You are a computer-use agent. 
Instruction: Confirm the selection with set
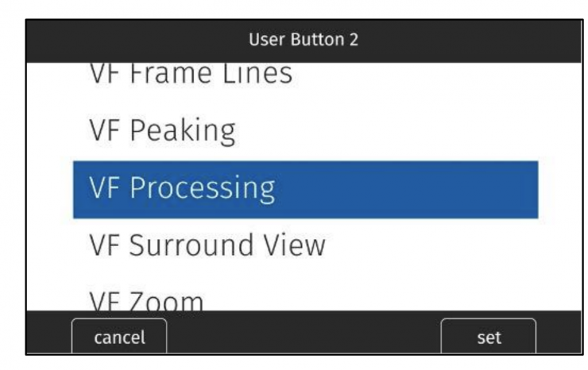489,337
